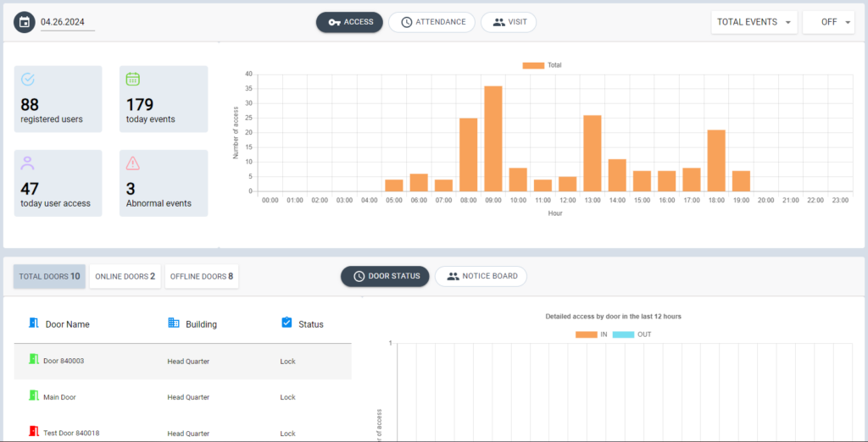Switch to the VISIT tab
The height and width of the screenshot is (442, 868).
(x=509, y=22)
